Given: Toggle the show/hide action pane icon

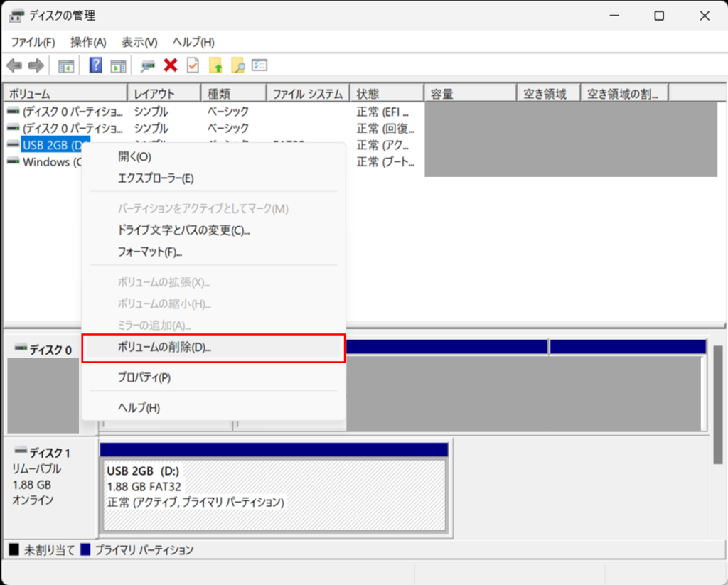Looking at the screenshot, I should [x=118, y=66].
